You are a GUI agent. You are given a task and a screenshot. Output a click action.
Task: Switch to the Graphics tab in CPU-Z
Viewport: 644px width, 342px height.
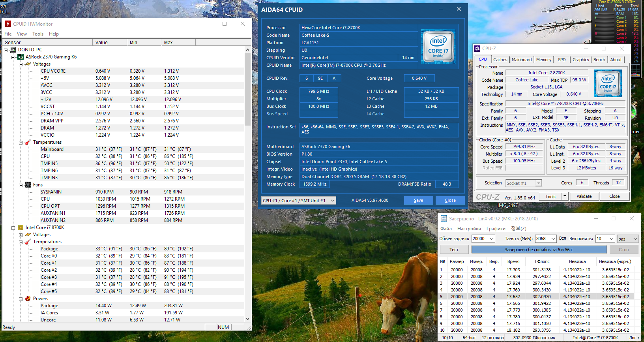point(581,60)
